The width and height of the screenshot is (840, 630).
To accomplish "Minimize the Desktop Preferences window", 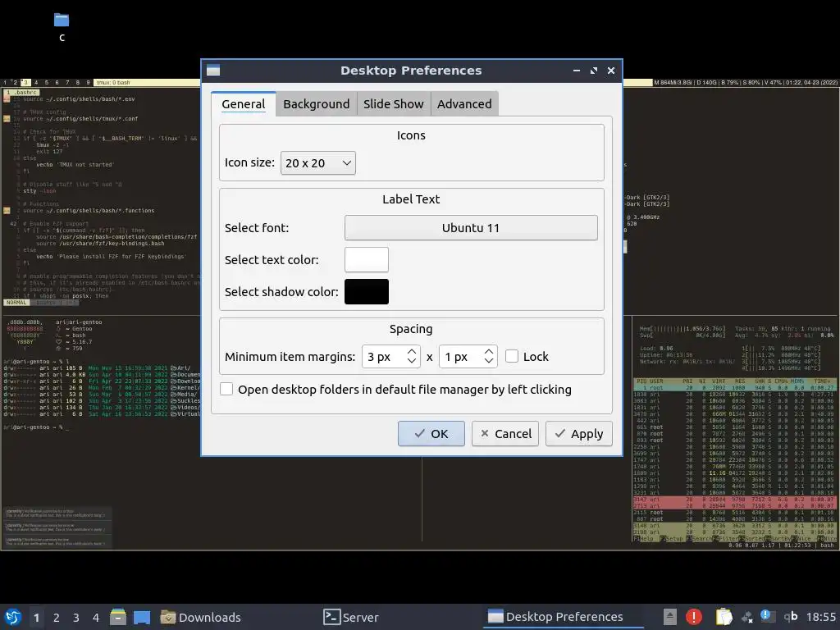I will 577,71.
